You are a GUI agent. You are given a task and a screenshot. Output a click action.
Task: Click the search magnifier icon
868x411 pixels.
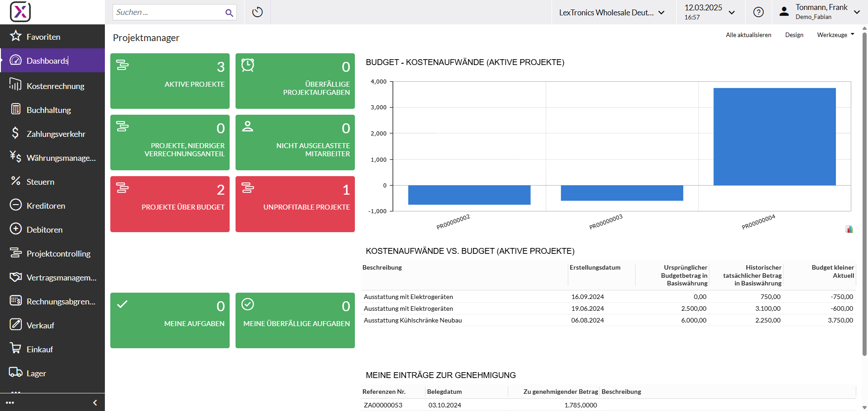pos(229,13)
